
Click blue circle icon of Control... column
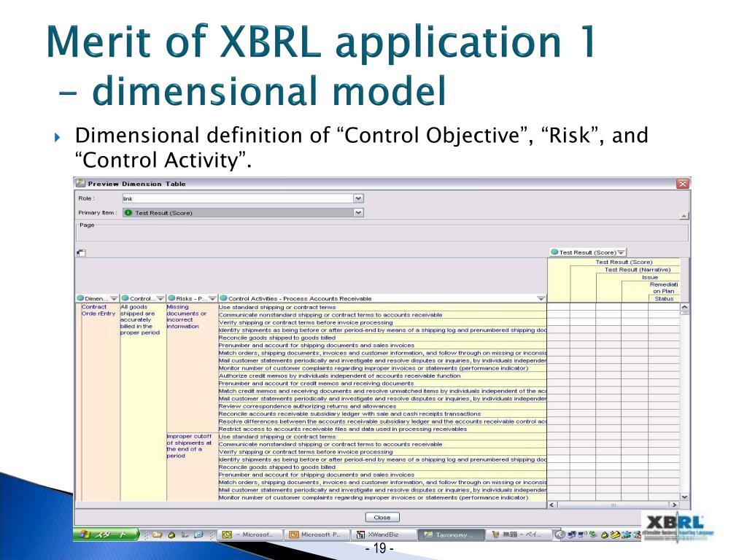pyautogui.click(x=125, y=298)
